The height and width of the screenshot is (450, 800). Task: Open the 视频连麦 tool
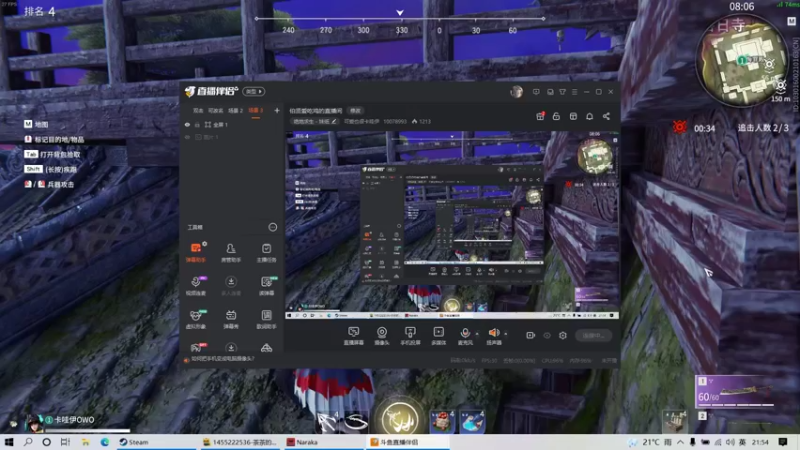195,286
